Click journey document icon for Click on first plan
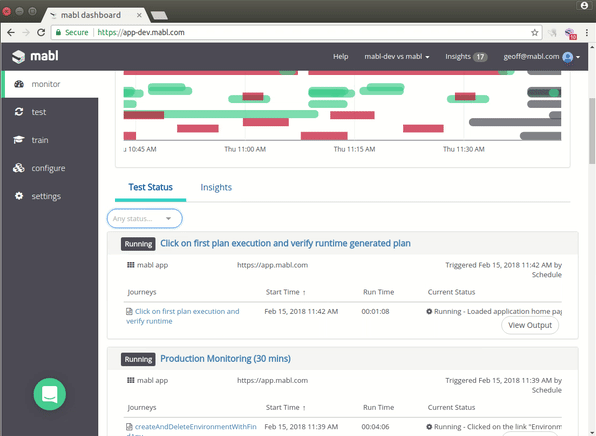The height and width of the screenshot is (436, 596). (129, 311)
